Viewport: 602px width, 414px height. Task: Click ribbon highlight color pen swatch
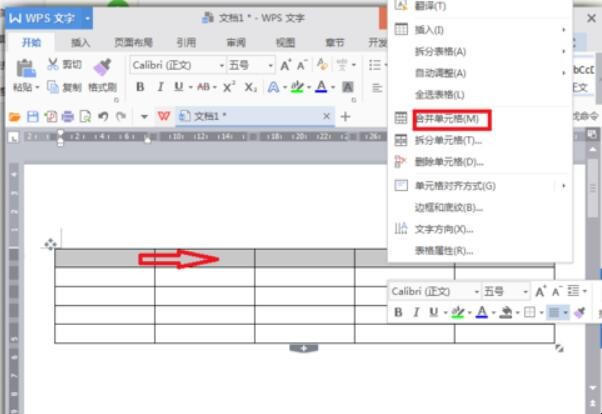click(x=297, y=87)
